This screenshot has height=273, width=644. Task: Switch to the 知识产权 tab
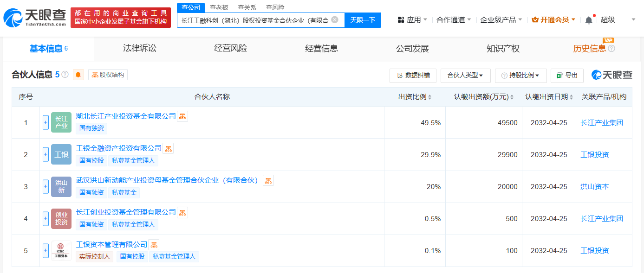(503, 48)
